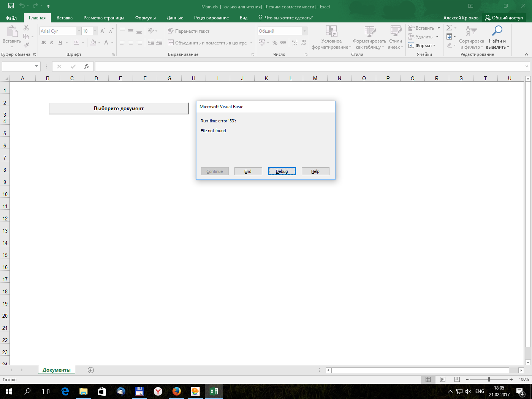Image resolution: width=532 pixels, height=399 pixels.
Task: Switch to the Формулы tab
Action: tap(146, 18)
